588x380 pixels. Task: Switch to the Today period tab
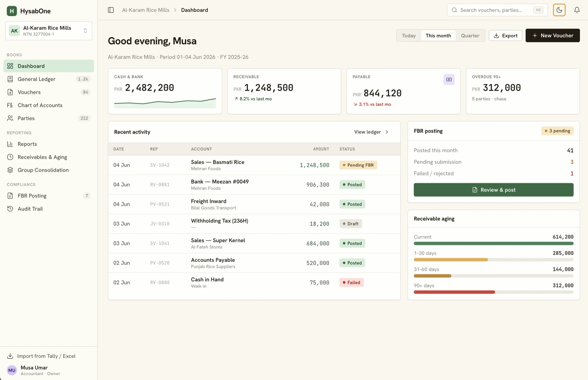409,36
